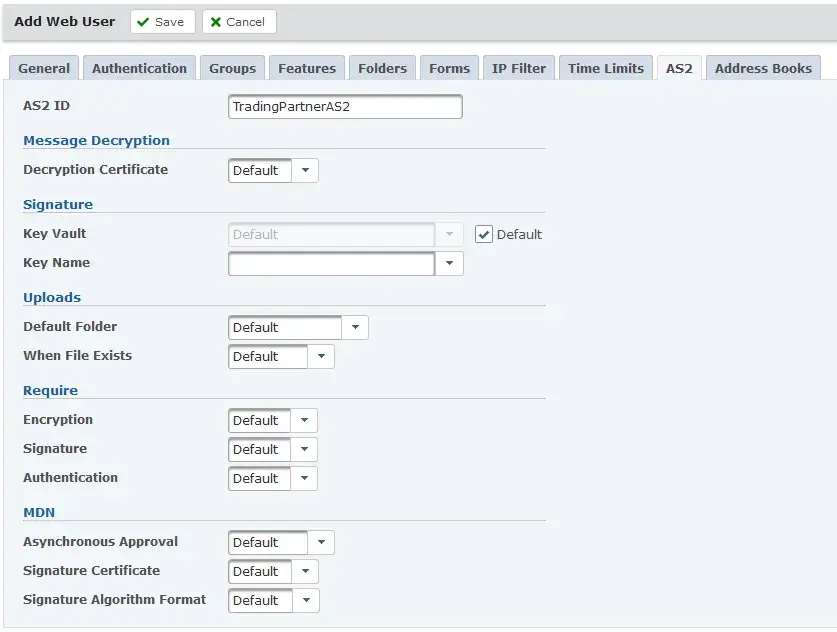This screenshot has height=632, width=837.
Task: Open the Authentication tab
Action: [139, 68]
